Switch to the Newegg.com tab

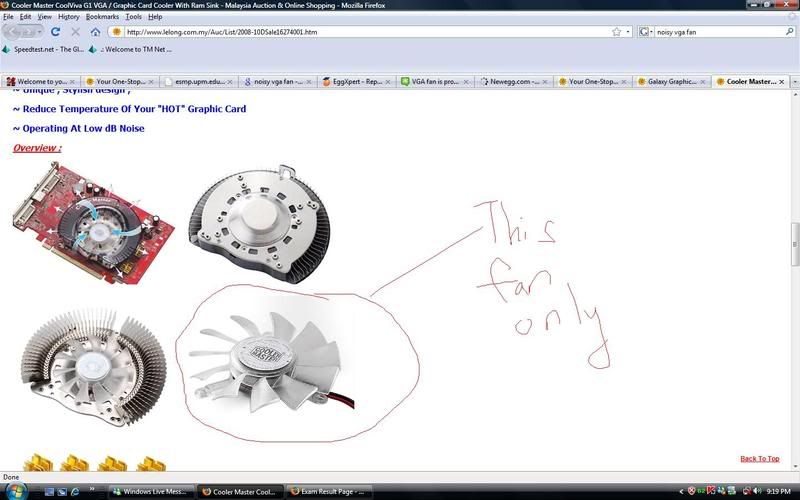click(x=513, y=82)
